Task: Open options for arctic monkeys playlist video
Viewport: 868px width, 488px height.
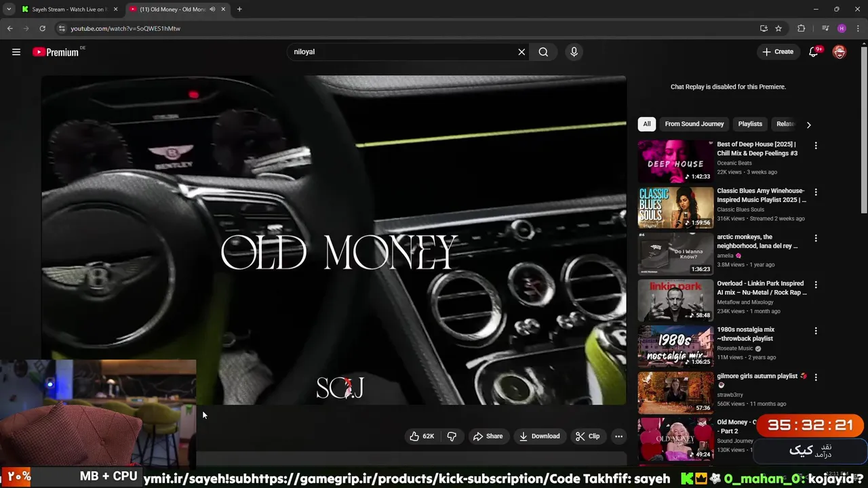Action: click(x=816, y=239)
